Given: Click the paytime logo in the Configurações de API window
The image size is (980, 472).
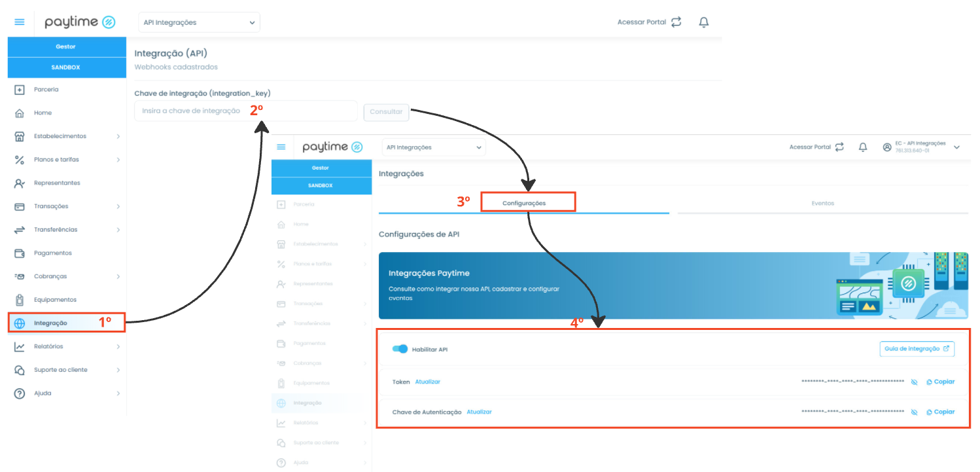Looking at the screenshot, I should click(x=332, y=147).
